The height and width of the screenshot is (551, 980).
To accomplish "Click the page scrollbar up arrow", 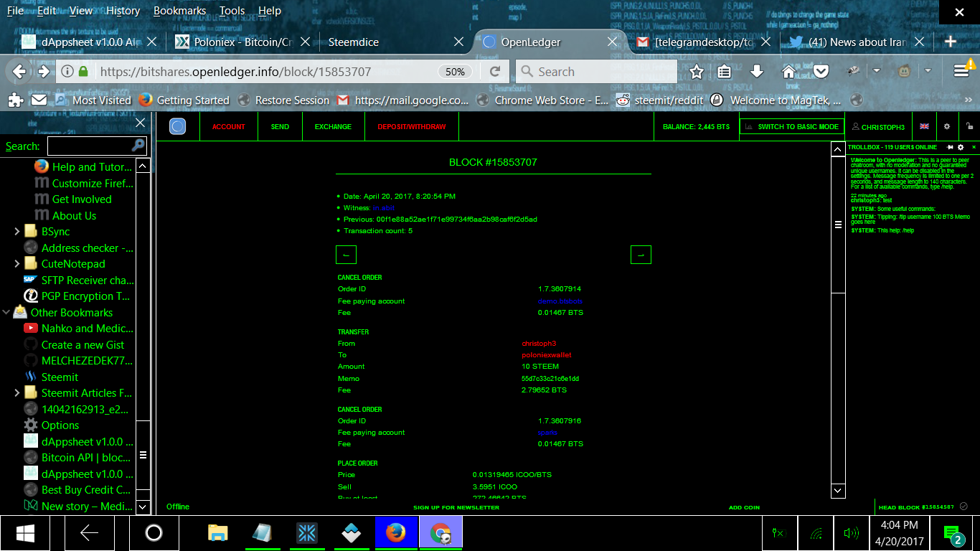I will [x=838, y=149].
